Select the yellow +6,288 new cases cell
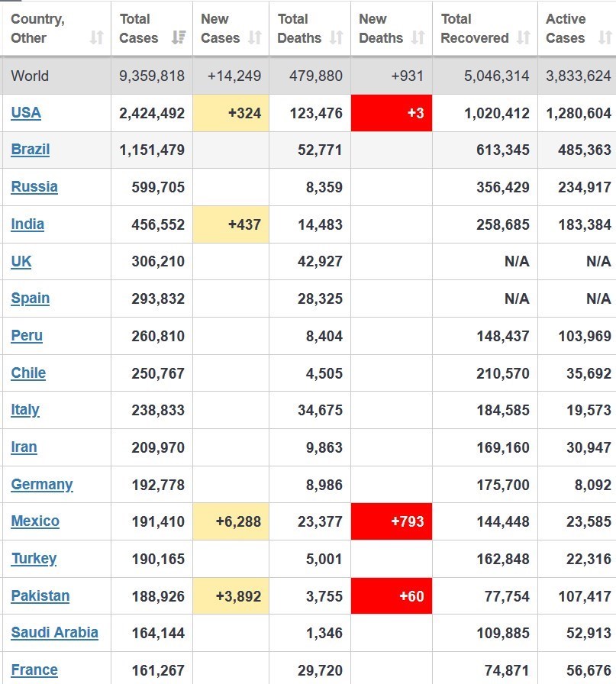 [231, 521]
